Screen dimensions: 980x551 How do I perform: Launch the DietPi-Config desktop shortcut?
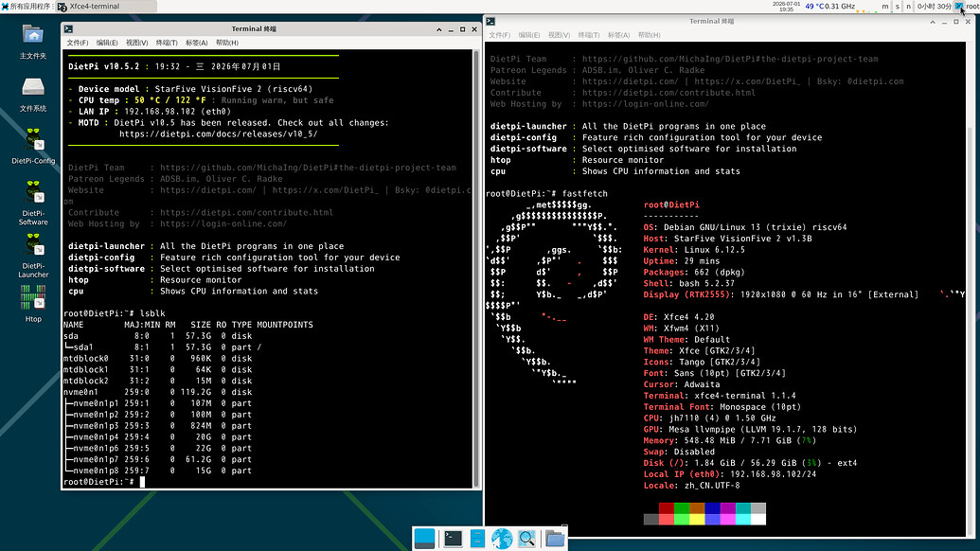[x=33, y=146]
